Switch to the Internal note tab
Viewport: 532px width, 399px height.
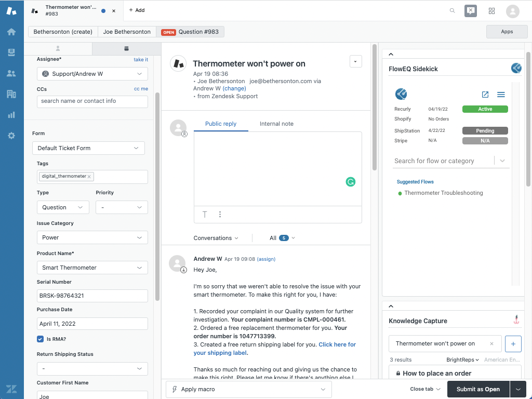point(276,124)
